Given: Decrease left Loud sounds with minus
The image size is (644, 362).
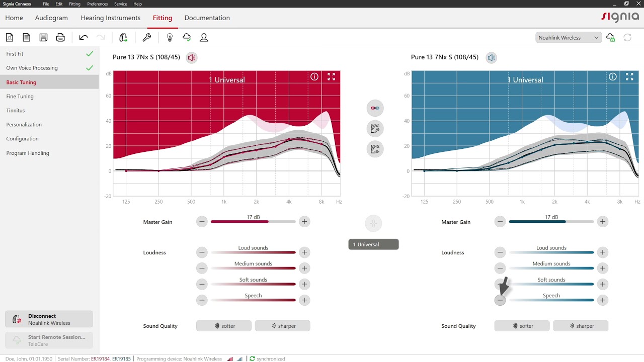Looking at the screenshot, I should pos(202,252).
